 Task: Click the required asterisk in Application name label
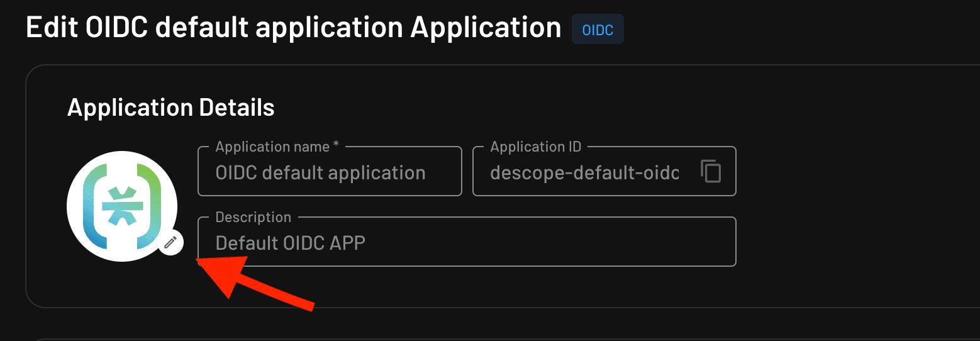(336, 146)
